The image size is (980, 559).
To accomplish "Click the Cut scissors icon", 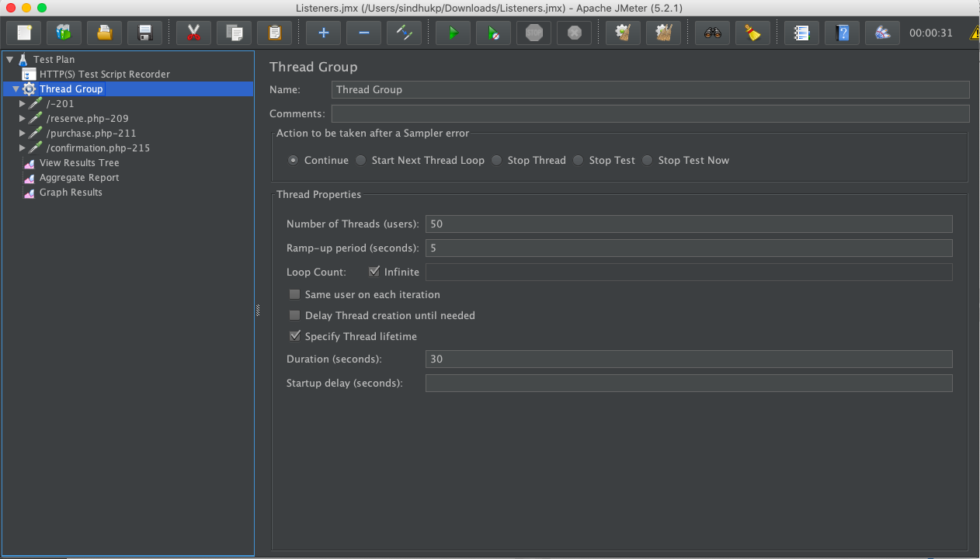I will tap(194, 33).
